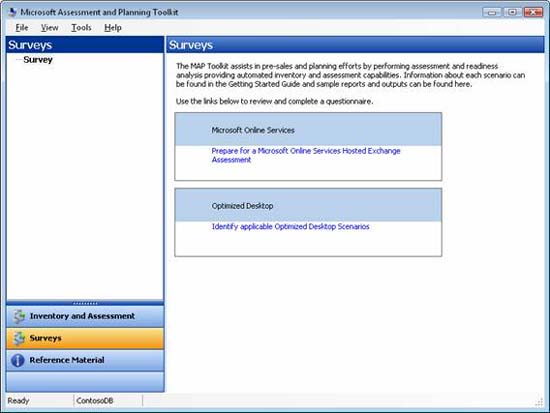The height and width of the screenshot is (413, 550).
Task: Click the Ready status bar text
Action: tap(18, 401)
